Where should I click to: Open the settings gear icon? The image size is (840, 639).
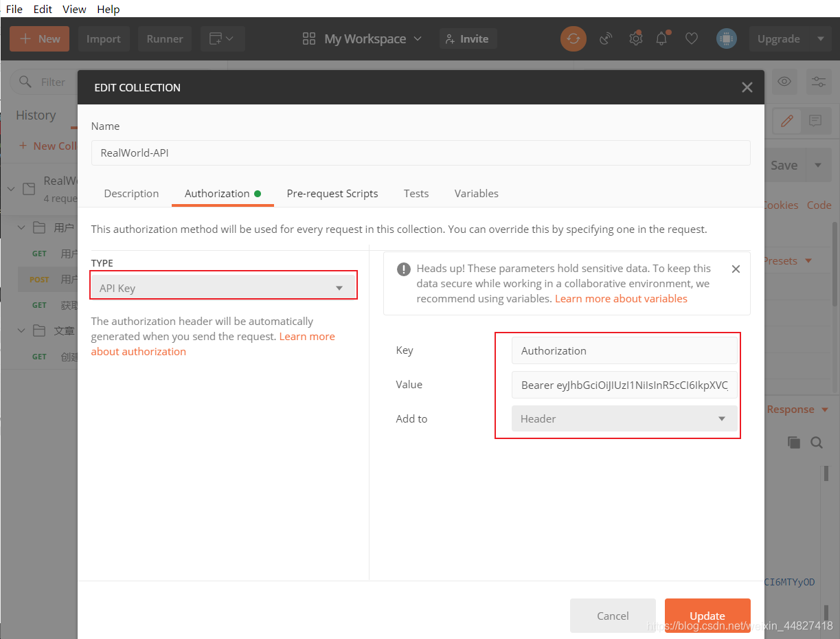tap(636, 38)
